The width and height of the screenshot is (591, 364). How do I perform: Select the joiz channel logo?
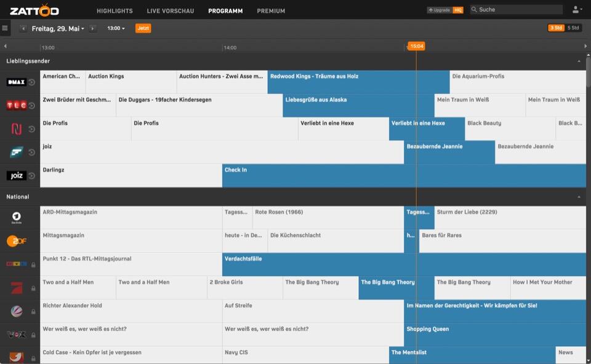[x=16, y=175]
